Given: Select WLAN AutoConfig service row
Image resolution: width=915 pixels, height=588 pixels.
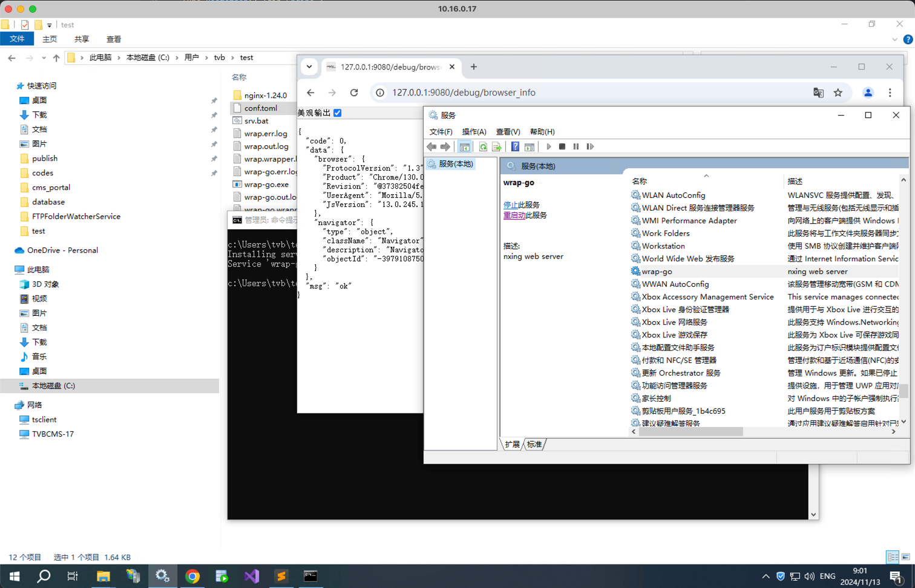Looking at the screenshot, I should click(765, 195).
